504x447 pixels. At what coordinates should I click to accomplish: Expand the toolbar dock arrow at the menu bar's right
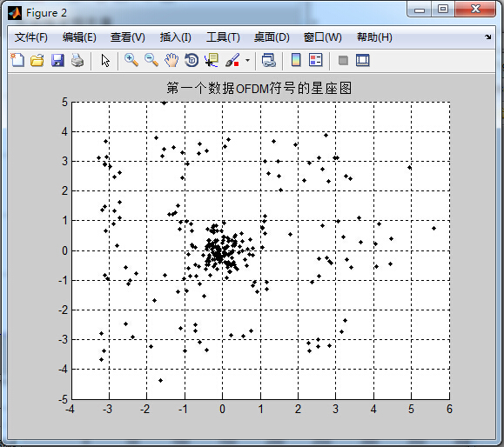(488, 37)
